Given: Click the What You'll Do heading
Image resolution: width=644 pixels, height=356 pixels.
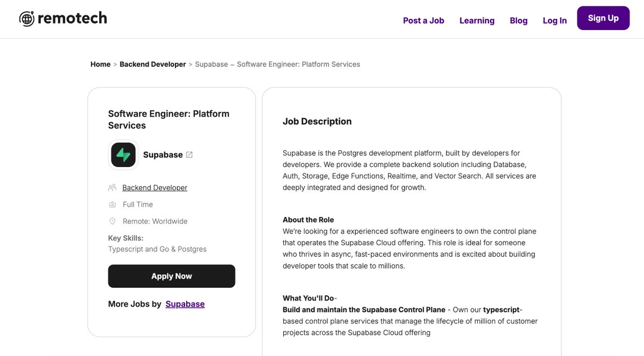Looking at the screenshot, I should pos(308,298).
